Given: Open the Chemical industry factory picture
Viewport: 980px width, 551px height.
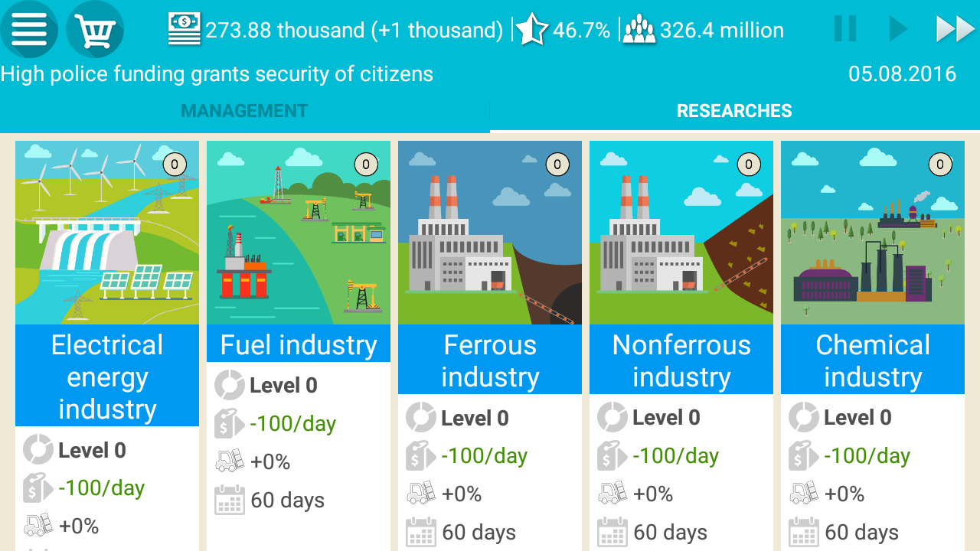Looking at the screenshot, I should pyautogui.click(x=873, y=233).
